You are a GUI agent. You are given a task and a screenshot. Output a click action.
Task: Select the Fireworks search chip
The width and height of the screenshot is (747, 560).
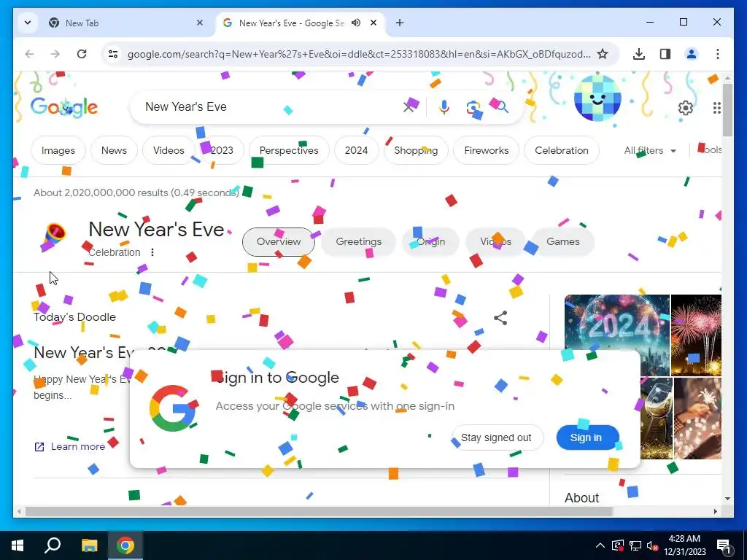point(487,150)
